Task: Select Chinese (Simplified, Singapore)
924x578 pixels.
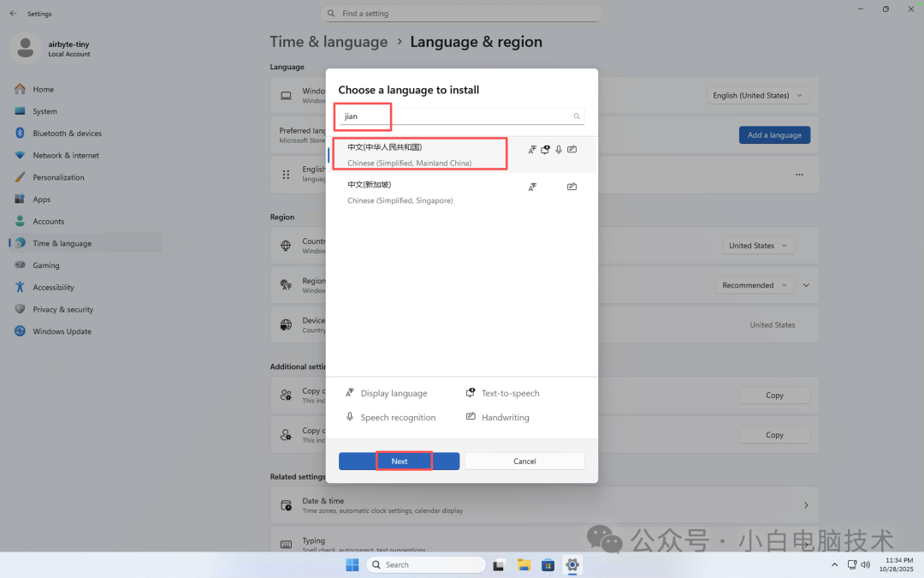Action: (461, 193)
